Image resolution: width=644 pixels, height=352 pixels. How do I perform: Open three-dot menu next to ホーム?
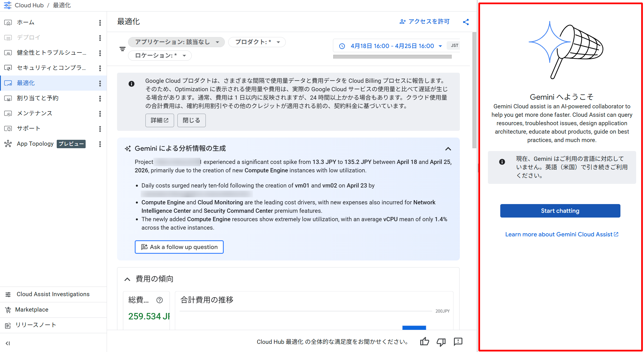[x=100, y=23]
